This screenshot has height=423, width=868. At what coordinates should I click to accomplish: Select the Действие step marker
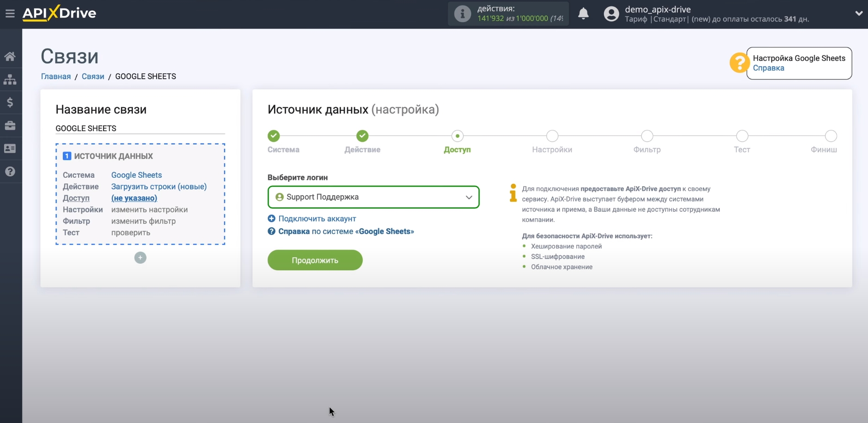click(362, 136)
